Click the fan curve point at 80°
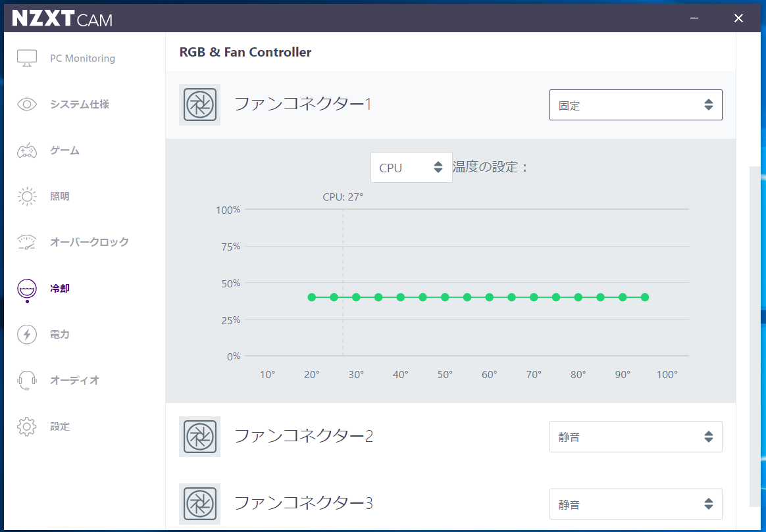 click(578, 297)
